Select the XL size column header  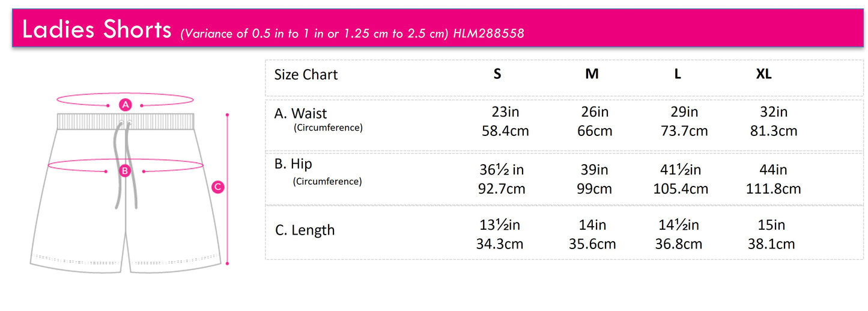[x=763, y=74]
